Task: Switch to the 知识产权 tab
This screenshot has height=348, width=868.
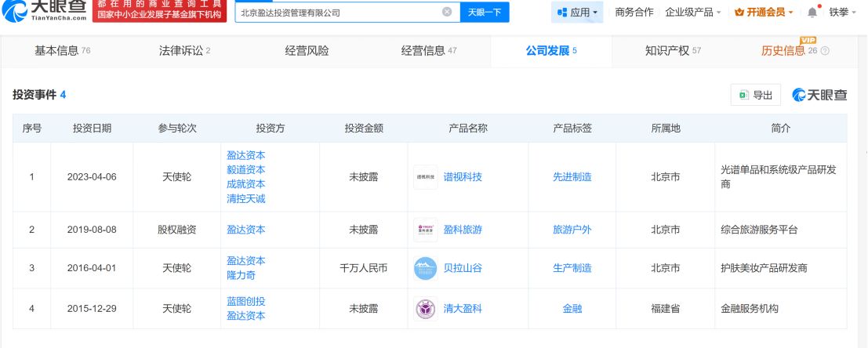Action: click(x=673, y=51)
